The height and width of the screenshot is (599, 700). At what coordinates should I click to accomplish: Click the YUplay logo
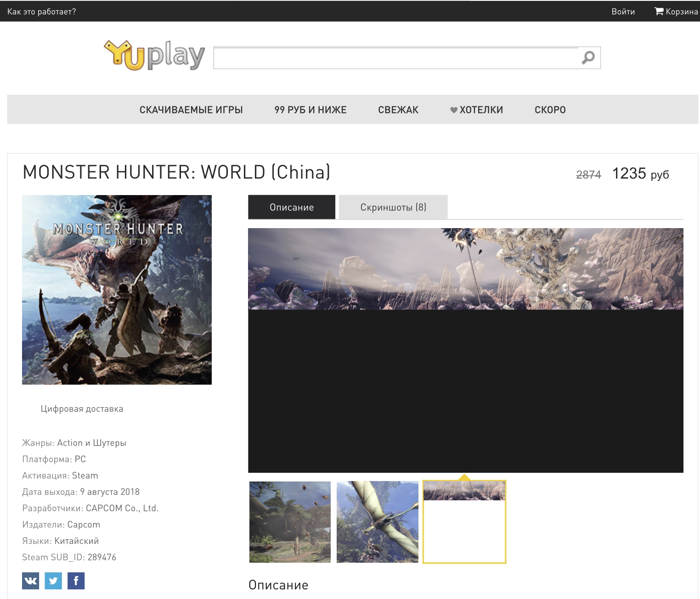pos(155,55)
